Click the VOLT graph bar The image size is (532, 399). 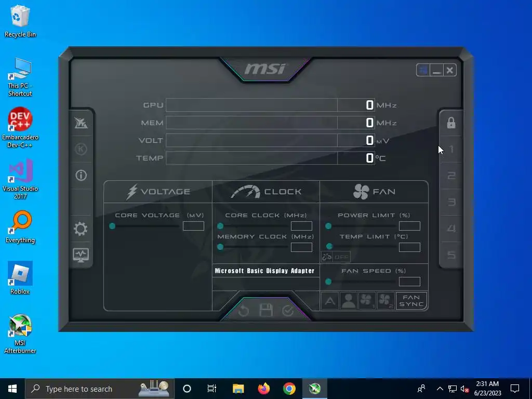click(251, 140)
